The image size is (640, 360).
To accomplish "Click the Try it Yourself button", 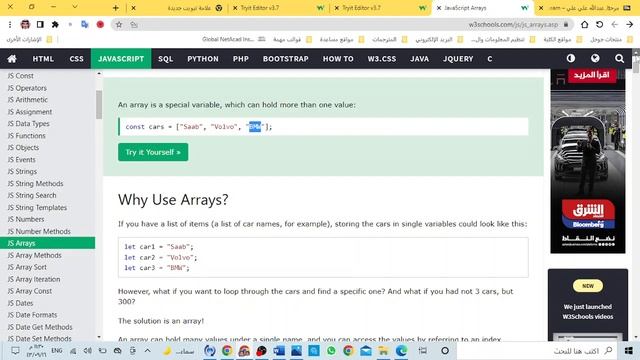I will coord(153,152).
